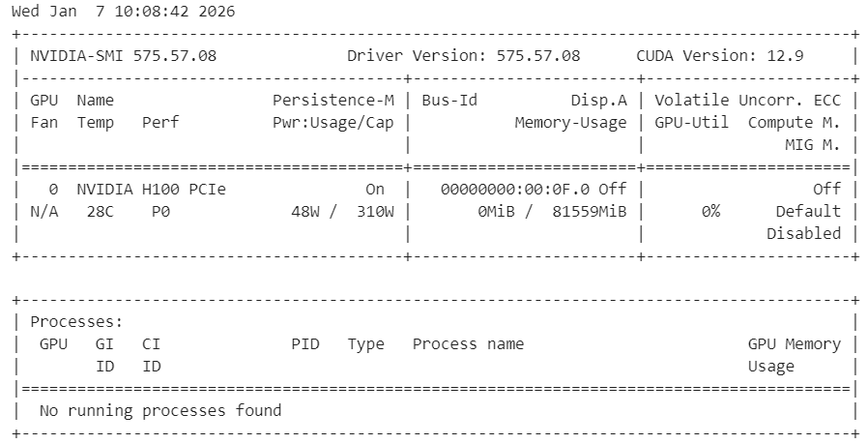The width and height of the screenshot is (868, 444).
Task: Click the NVIDIA-SMI 575.57.08 text
Action: click(x=123, y=55)
